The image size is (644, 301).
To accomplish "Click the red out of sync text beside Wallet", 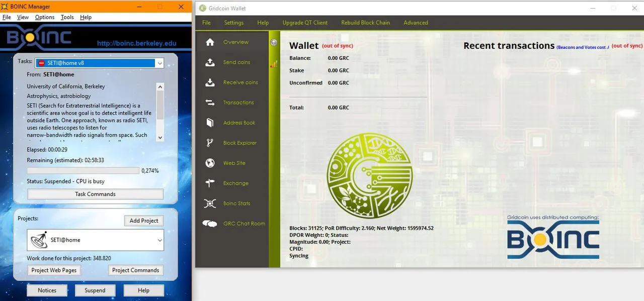I will click(x=338, y=46).
